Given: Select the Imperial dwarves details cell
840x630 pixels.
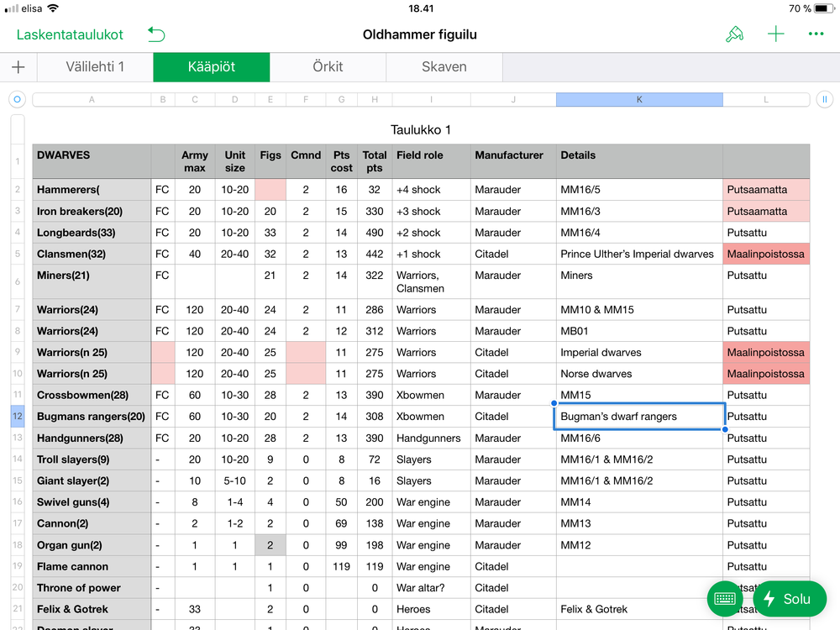Looking at the screenshot, I should tap(639, 352).
